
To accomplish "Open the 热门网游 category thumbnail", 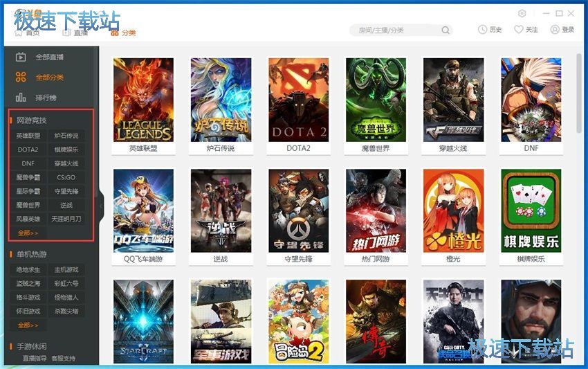I will (x=376, y=210).
